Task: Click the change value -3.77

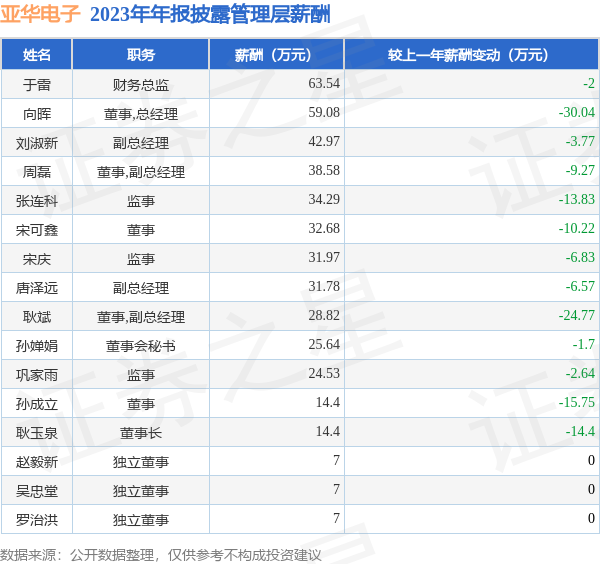Action: click(x=580, y=141)
